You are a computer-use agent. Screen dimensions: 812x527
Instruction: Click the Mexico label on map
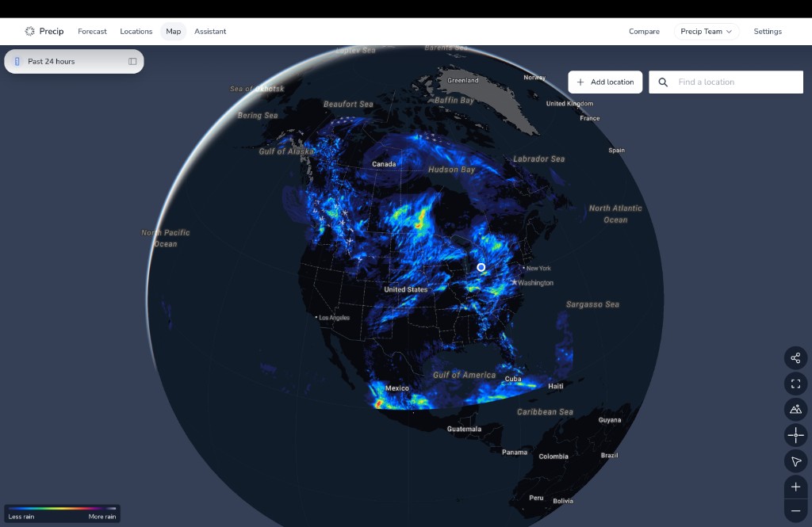[x=397, y=388]
